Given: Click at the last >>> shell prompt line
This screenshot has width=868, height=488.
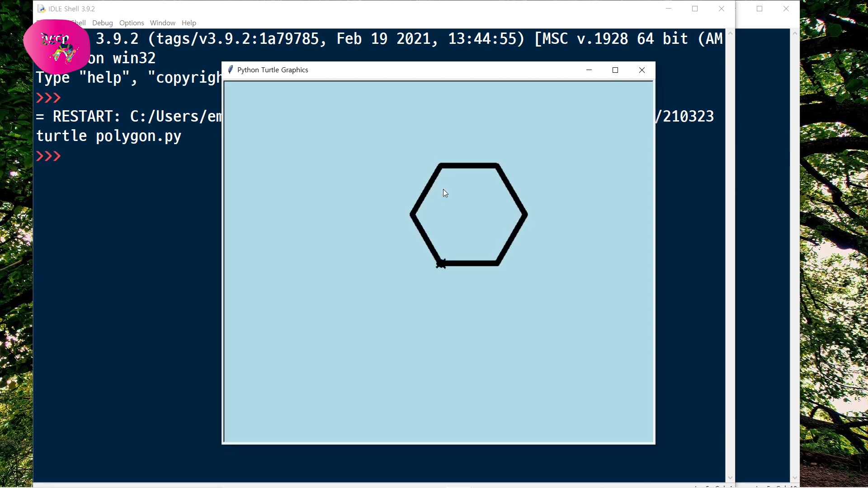Looking at the screenshot, I should (x=90, y=156).
